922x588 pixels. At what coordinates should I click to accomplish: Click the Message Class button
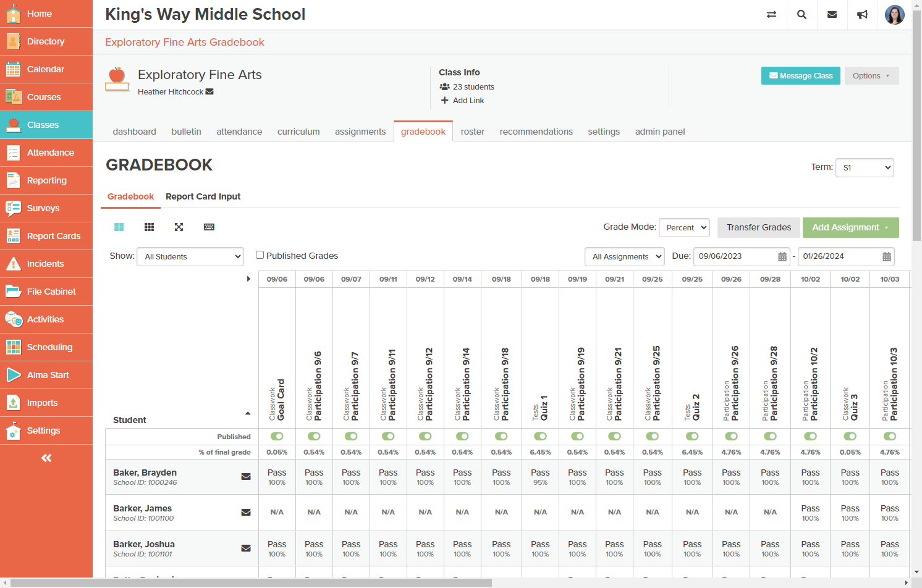(x=801, y=76)
